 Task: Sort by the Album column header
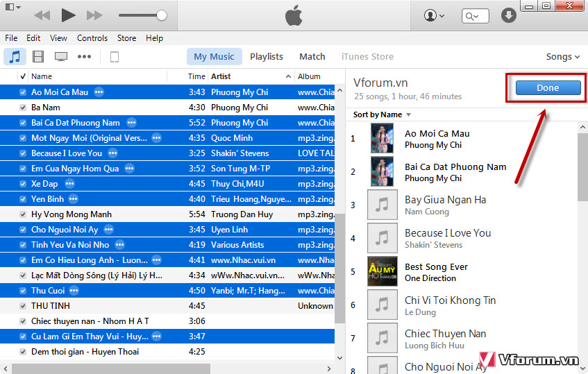point(315,76)
